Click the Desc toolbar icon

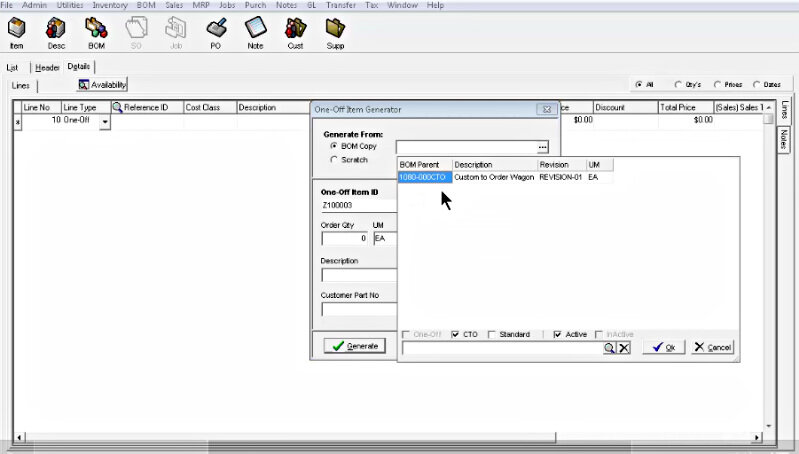click(56, 32)
